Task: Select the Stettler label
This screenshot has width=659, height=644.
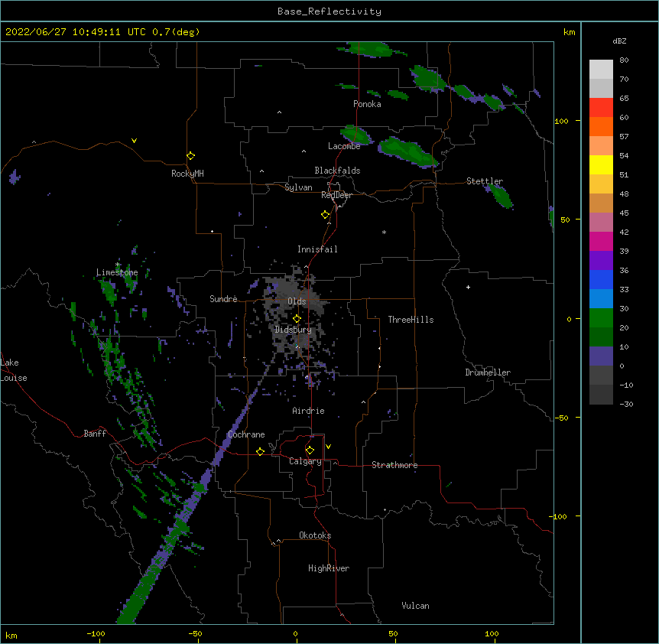Action: (x=485, y=181)
